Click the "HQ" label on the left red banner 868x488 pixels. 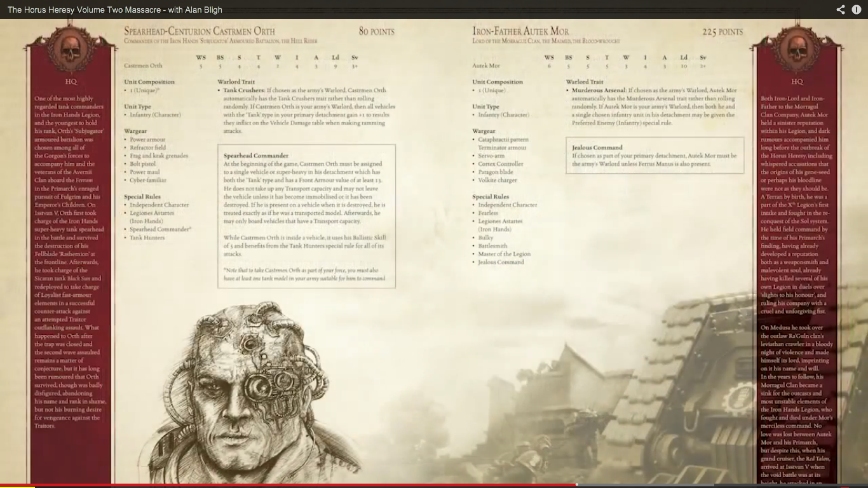coord(71,81)
